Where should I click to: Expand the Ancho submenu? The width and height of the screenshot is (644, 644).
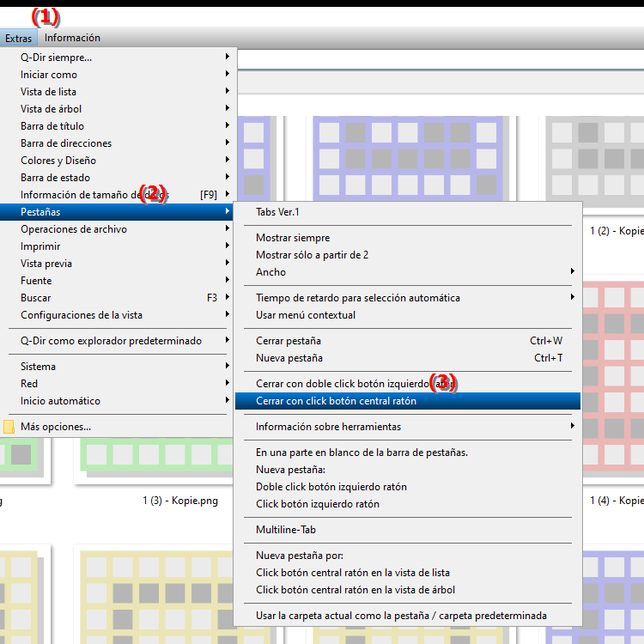pyautogui.click(x=408, y=272)
